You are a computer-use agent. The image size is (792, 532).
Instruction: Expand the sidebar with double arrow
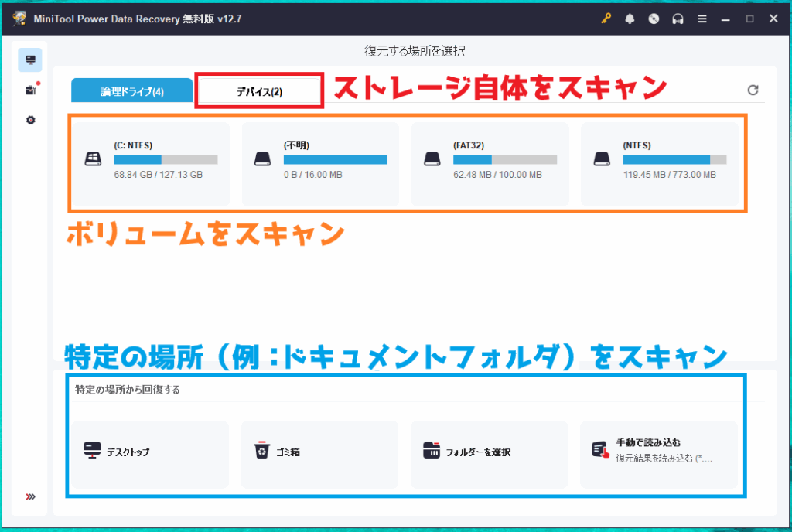pyautogui.click(x=31, y=496)
